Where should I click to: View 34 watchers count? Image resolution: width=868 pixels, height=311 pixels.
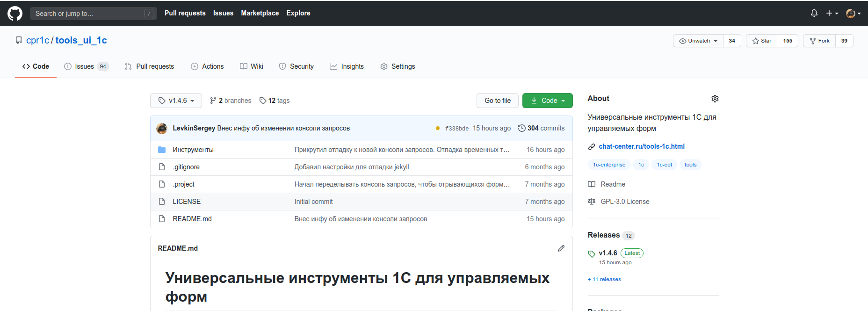point(732,41)
